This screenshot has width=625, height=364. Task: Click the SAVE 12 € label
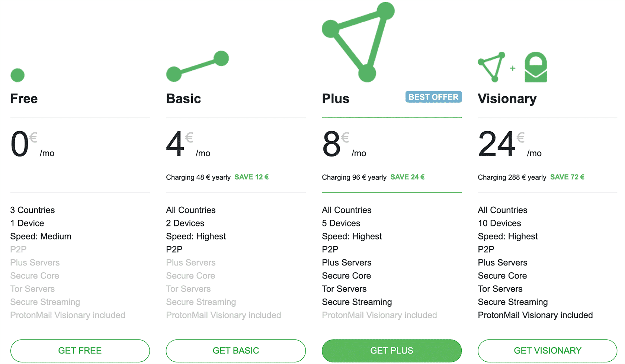[x=251, y=177]
